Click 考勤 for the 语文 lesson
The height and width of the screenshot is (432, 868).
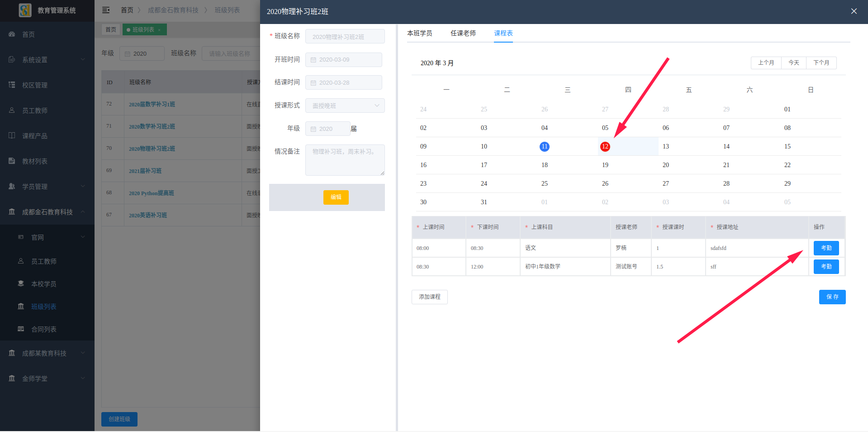click(826, 248)
